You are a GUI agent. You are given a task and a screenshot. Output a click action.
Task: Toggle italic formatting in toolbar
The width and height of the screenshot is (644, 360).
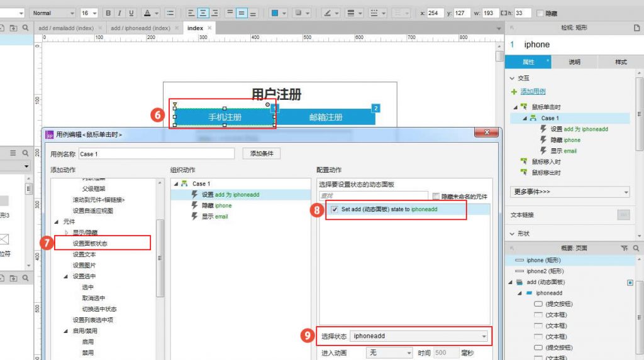[119, 13]
